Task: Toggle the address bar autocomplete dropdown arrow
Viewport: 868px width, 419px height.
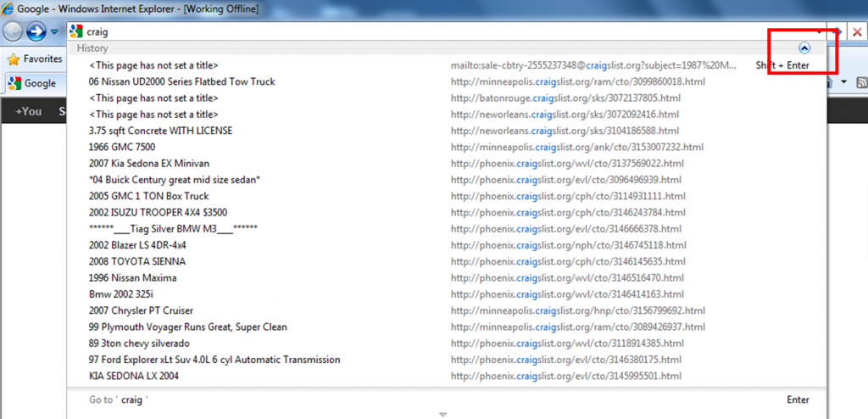Action: click(x=820, y=32)
